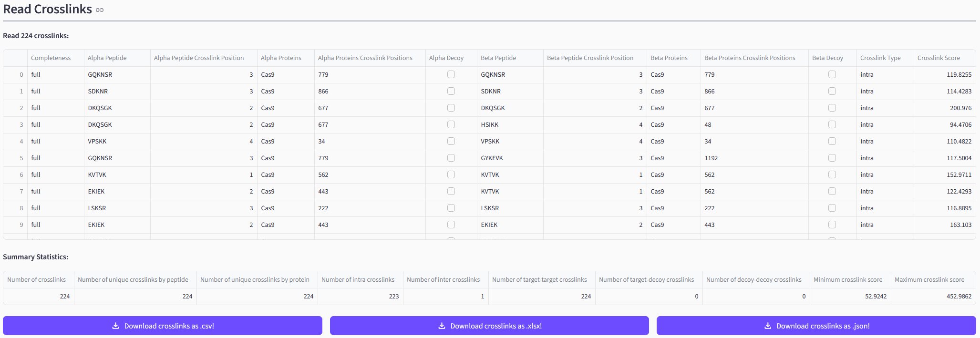This screenshot has width=980, height=338.
Task: Toggle Beta Decoy checkbox in row 3
Action: (x=832, y=124)
